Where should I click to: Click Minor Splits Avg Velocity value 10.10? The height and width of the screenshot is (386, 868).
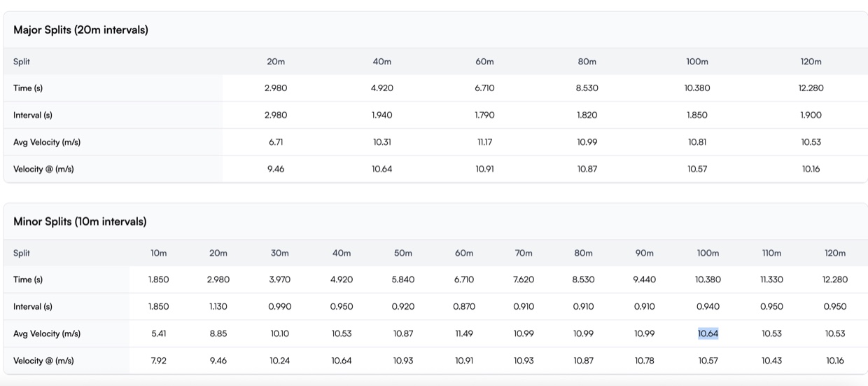pyautogui.click(x=280, y=333)
